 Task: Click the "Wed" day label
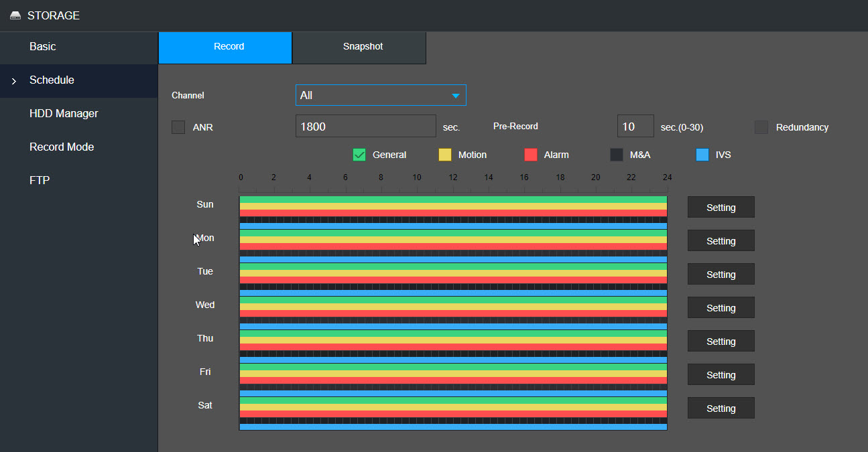205,305
